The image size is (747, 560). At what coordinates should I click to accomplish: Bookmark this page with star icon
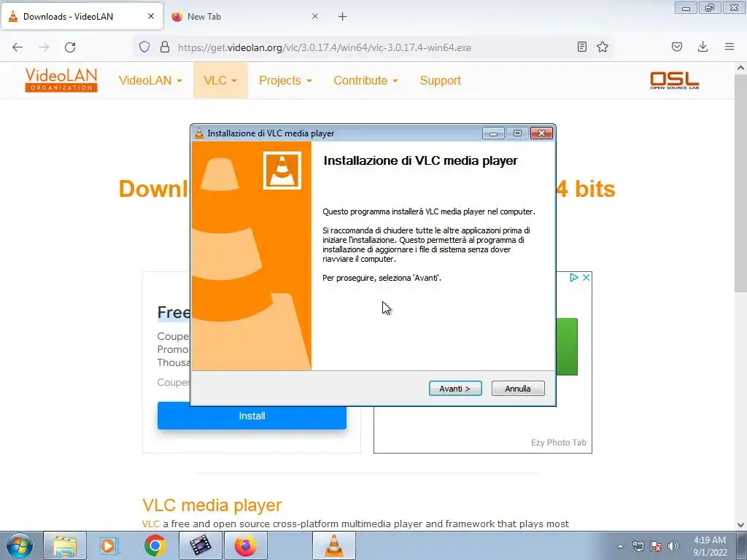[x=603, y=47]
